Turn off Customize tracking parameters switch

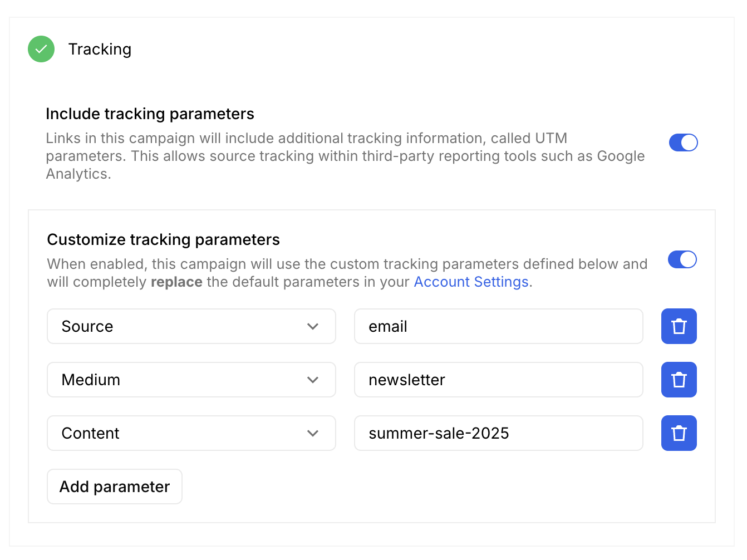tap(682, 259)
